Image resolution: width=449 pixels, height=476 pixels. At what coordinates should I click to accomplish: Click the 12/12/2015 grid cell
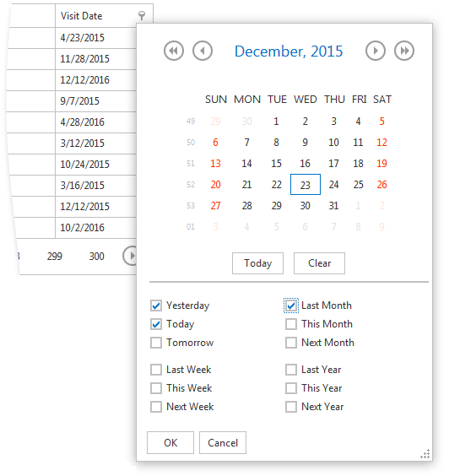[95, 207]
